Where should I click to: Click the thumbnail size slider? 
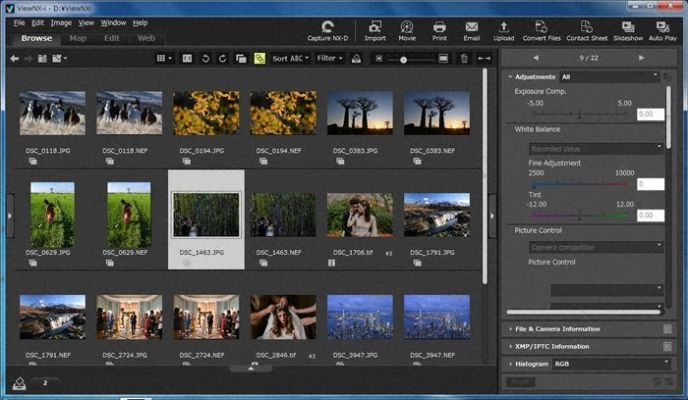coord(403,60)
